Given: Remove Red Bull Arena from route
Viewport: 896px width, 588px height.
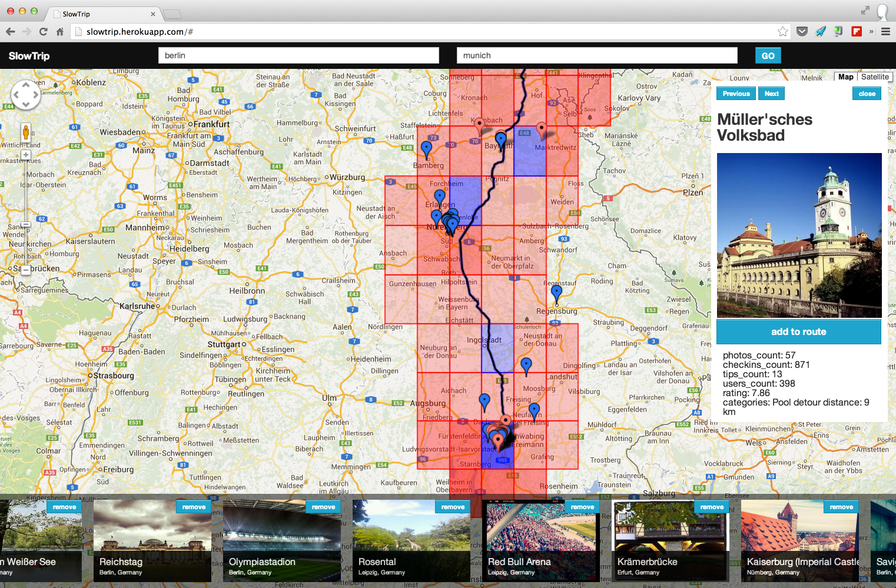Looking at the screenshot, I should click(582, 507).
